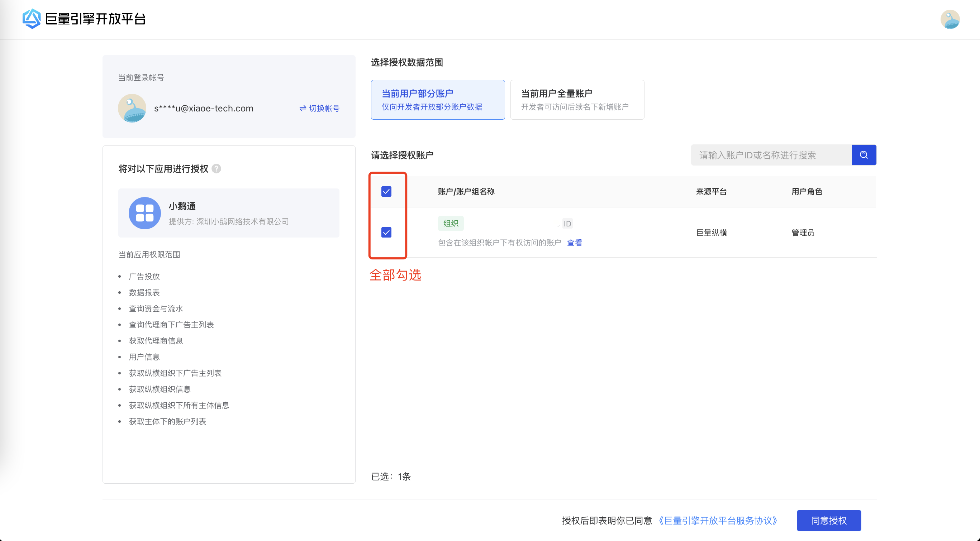Click the help question mark beside 将对以下应用进行授权
Screen dimensions: 980x541
coord(217,168)
